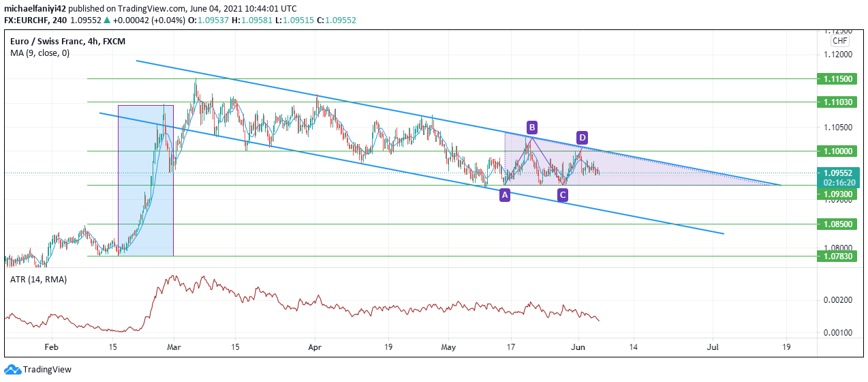868x382 pixels.
Task: Click the current price 1.09552 label
Action: pos(838,173)
